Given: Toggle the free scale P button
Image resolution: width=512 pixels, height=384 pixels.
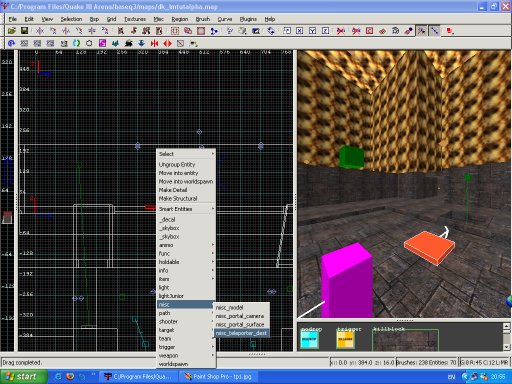Looking at the screenshot, I should (287, 31).
